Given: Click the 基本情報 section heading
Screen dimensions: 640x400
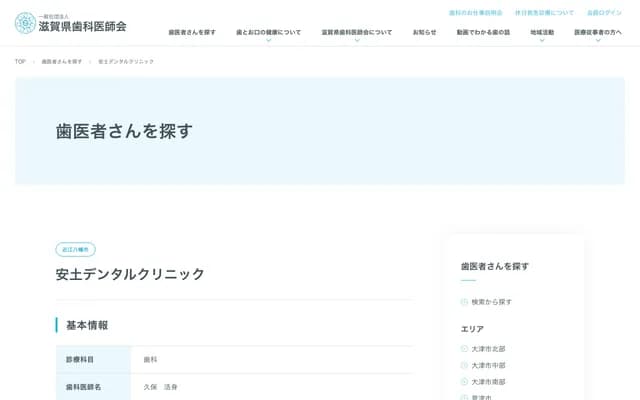Looking at the screenshot, I should coord(87,325).
